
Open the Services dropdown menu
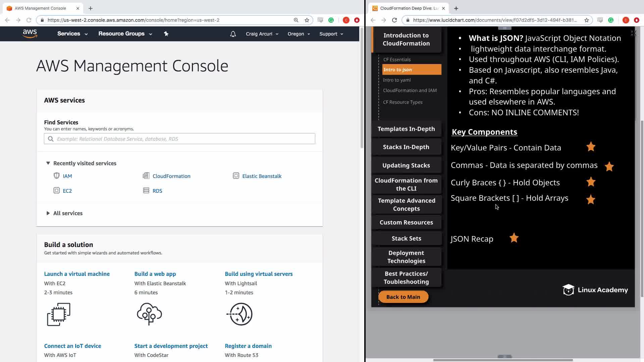(x=72, y=34)
